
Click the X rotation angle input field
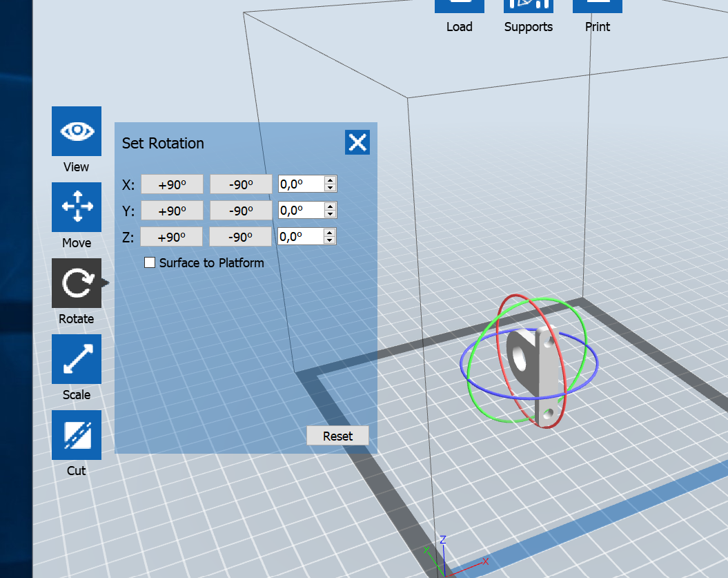point(300,184)
